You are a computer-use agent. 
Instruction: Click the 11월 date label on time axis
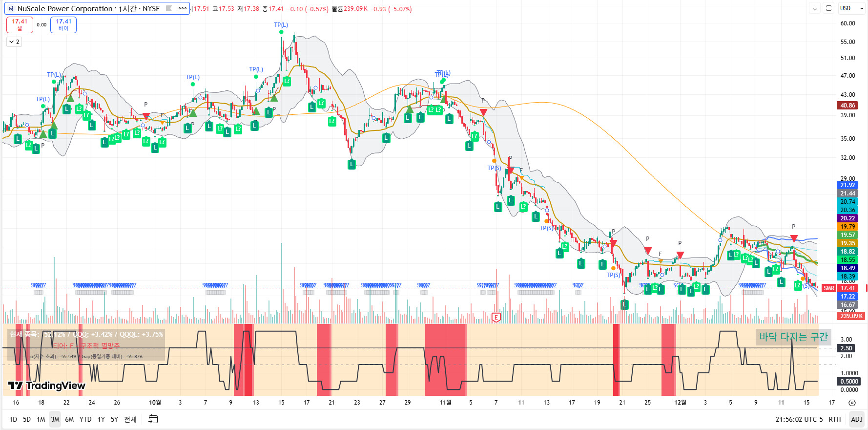pyautogui.click(x=445, y=403)
